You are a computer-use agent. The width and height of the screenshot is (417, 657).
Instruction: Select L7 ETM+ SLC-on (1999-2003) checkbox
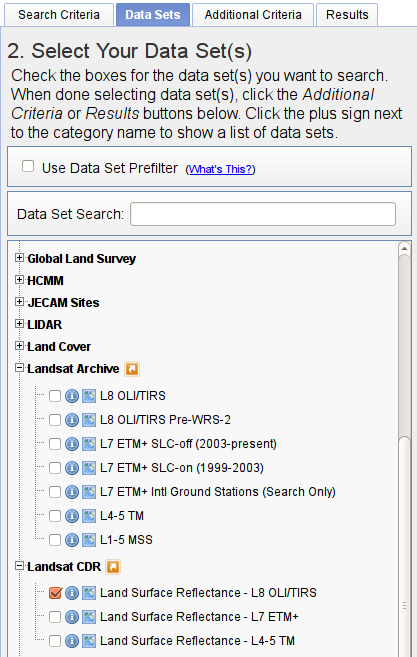[x=55, y=468]
